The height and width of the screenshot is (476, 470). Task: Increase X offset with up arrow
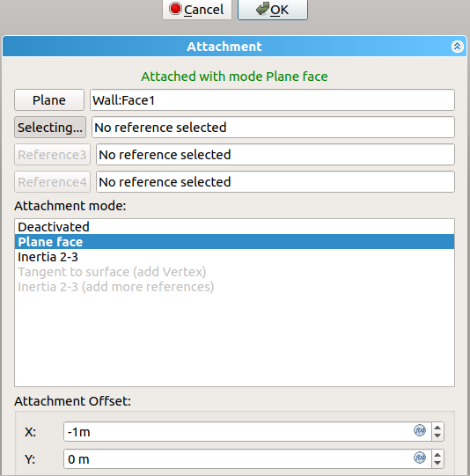[x=437, y=428]
